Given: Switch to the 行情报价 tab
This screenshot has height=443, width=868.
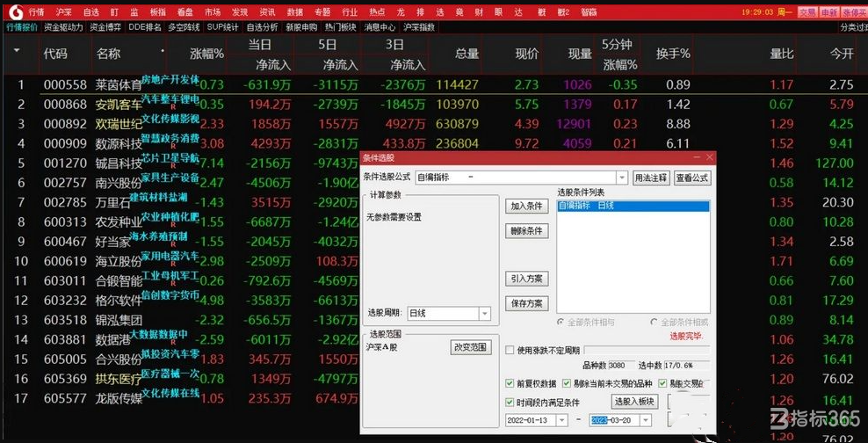Looking at the screenshot, I should tap(22, 26).
